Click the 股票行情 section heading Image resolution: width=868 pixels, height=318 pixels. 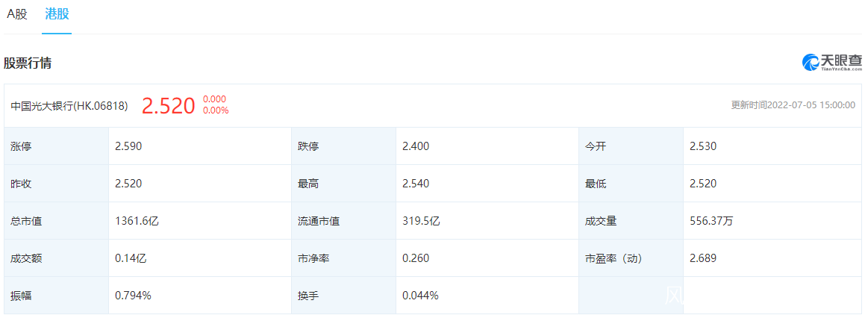(x=28, y=63)
